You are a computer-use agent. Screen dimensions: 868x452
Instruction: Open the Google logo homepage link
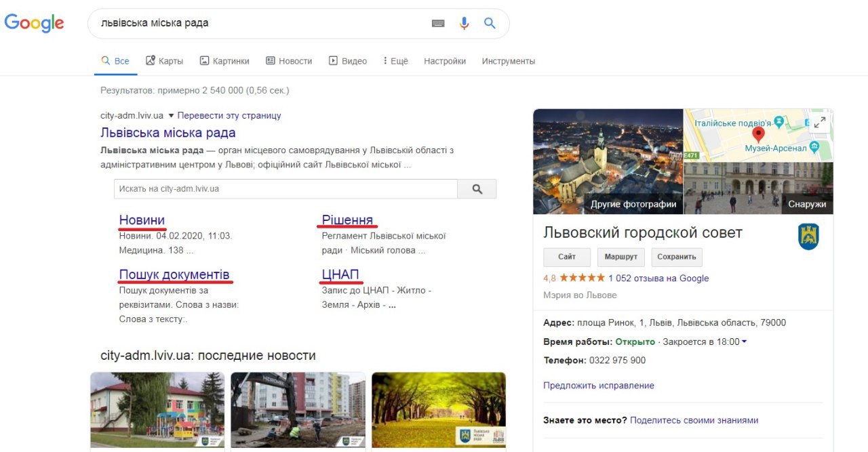tap(34, 23)
